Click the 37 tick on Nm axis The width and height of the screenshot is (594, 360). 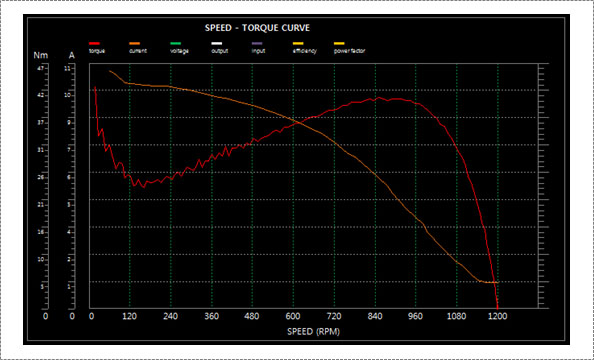point(41,123)
